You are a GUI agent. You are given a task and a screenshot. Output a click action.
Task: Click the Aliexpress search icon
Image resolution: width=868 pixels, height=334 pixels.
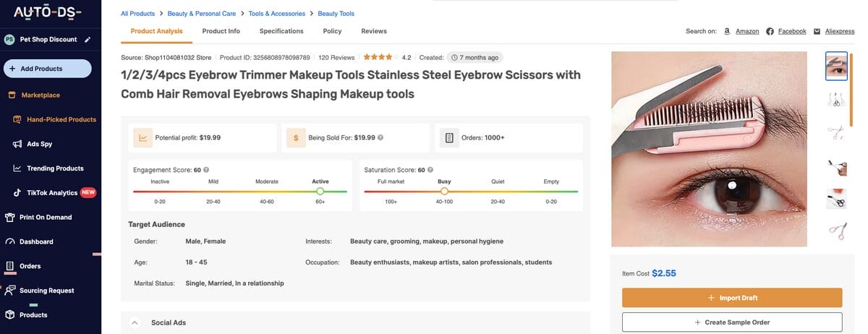click(817, 31)
